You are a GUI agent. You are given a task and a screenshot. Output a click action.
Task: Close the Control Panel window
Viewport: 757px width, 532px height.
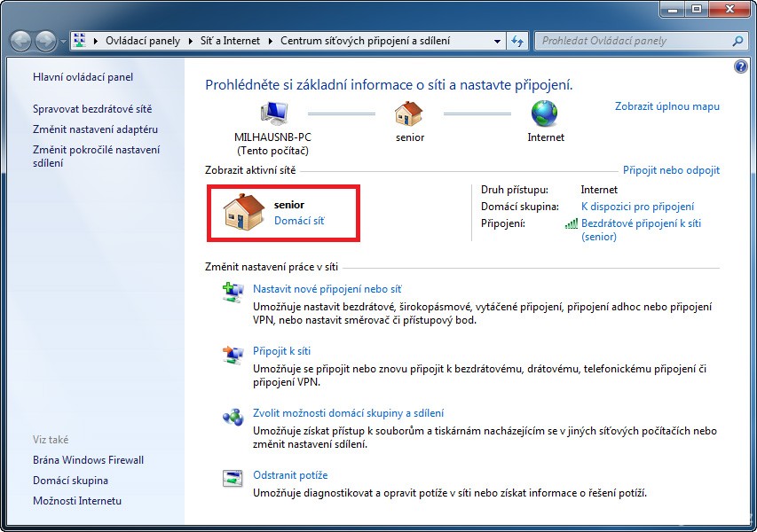tap(730, 9)
